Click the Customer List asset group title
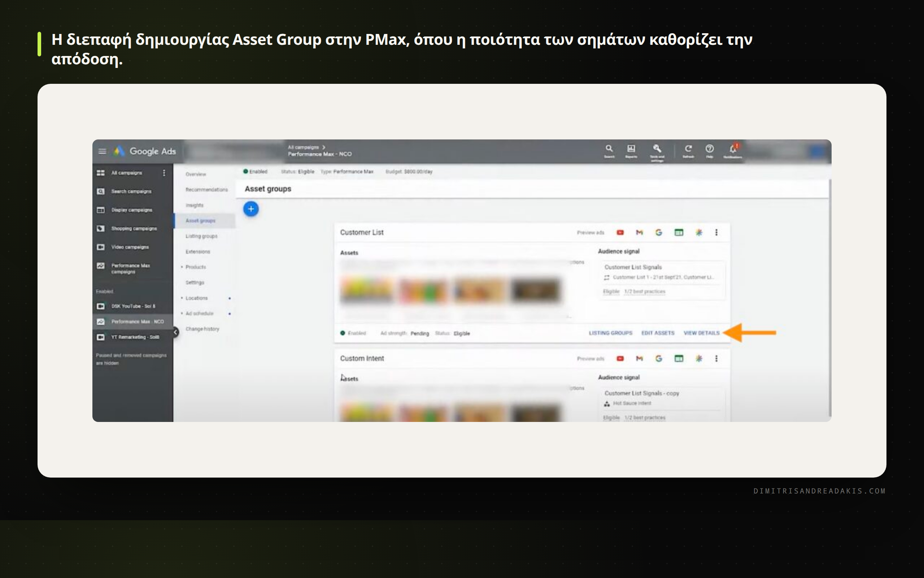 click(362, 232)
